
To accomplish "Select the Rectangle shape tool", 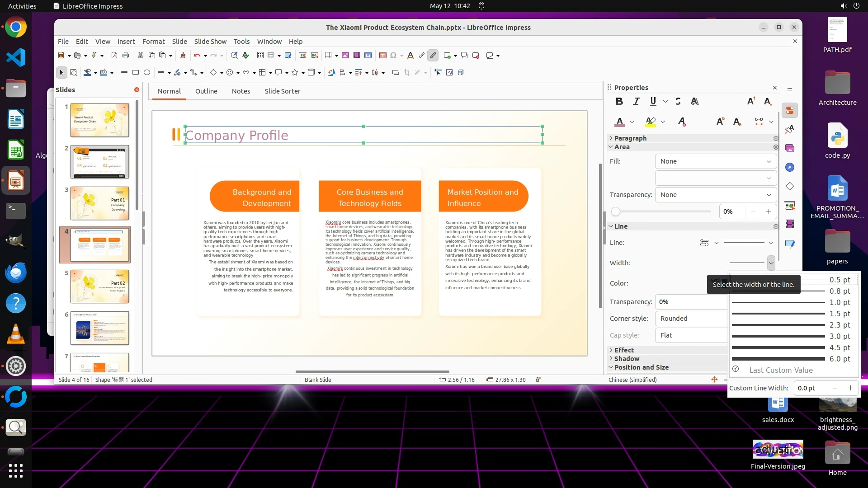I will [135, 72].
